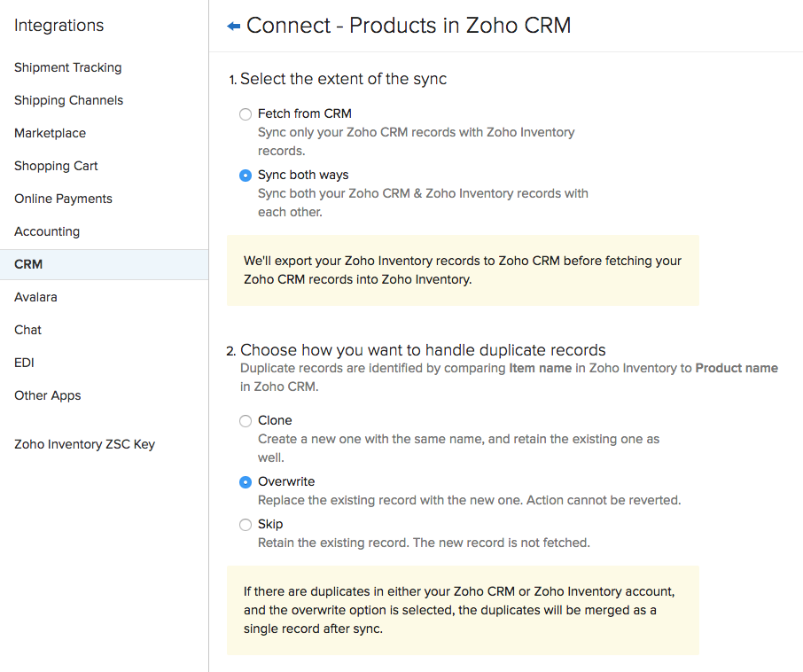Go to Chat integrations
Image resolution: width=803 pixels, height=672 pixels.
pyautogui.click(x=27, y=330)
